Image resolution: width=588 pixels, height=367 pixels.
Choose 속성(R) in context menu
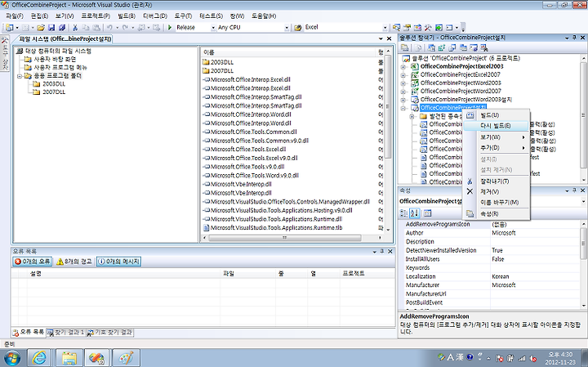click(x=496, y=214)
